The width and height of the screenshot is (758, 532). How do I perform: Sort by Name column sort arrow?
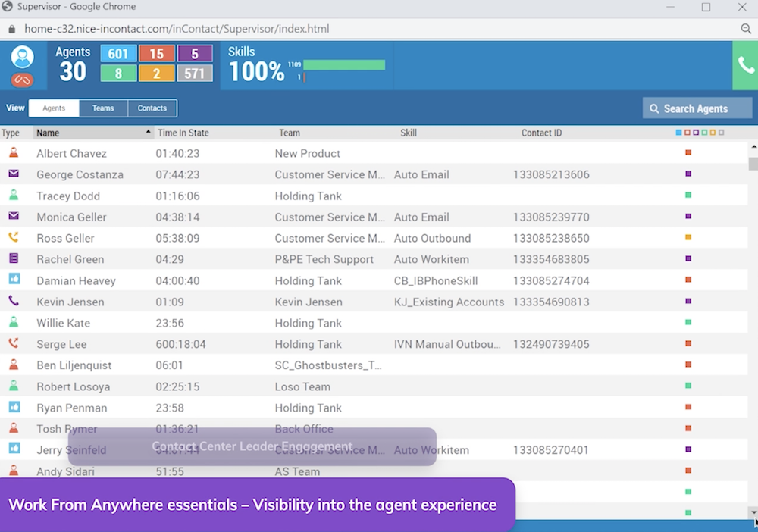coord(148,132)
